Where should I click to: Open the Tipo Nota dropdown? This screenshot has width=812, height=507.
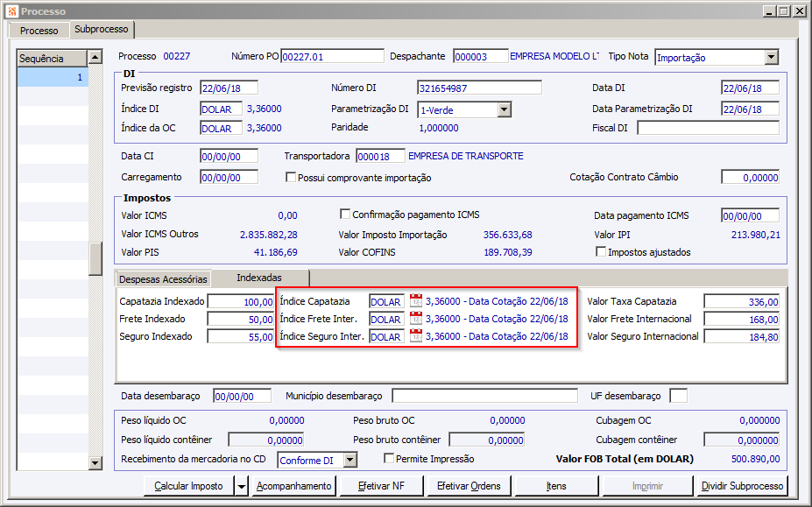pos(771,57)
